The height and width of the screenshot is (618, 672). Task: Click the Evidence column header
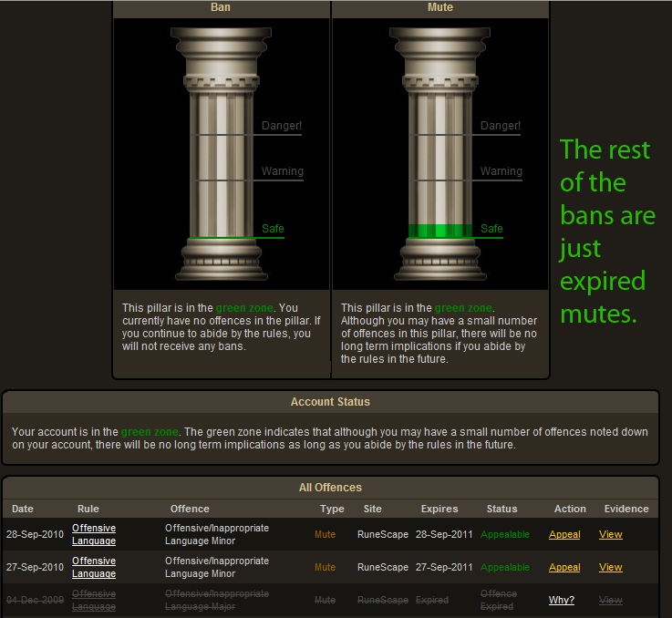626,509
